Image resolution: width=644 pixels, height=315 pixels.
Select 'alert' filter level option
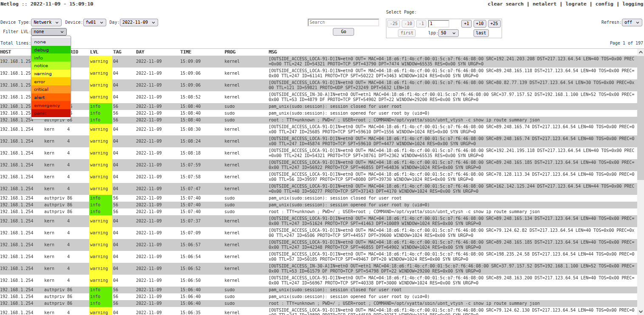point(51,98)
